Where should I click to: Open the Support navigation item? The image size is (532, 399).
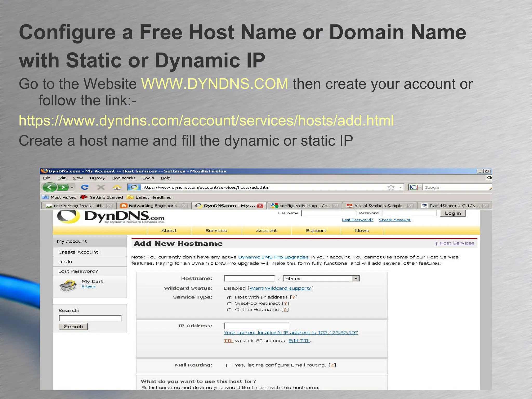click(316, 231)
